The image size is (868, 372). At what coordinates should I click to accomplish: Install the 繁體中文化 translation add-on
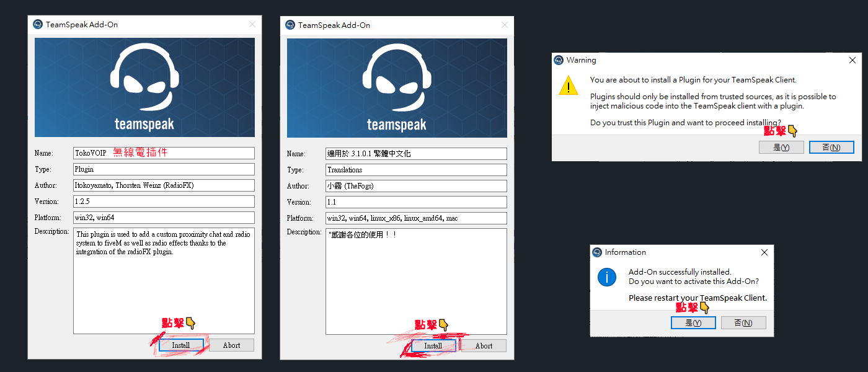(433, 346)
